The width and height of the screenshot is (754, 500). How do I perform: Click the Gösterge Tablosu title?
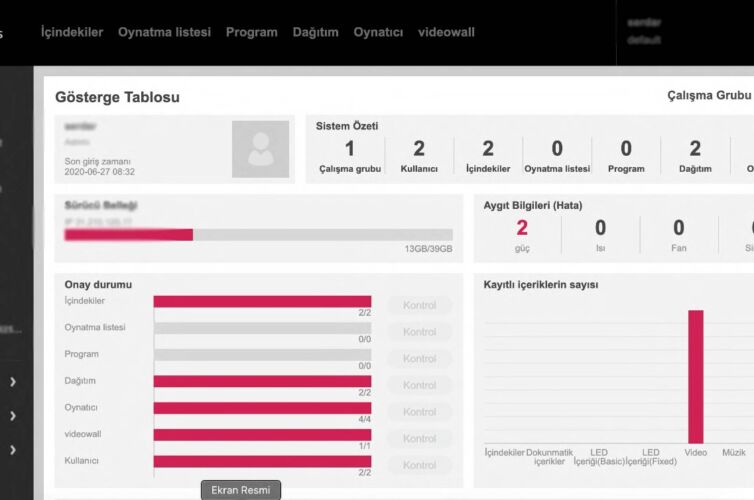[117, 97]
